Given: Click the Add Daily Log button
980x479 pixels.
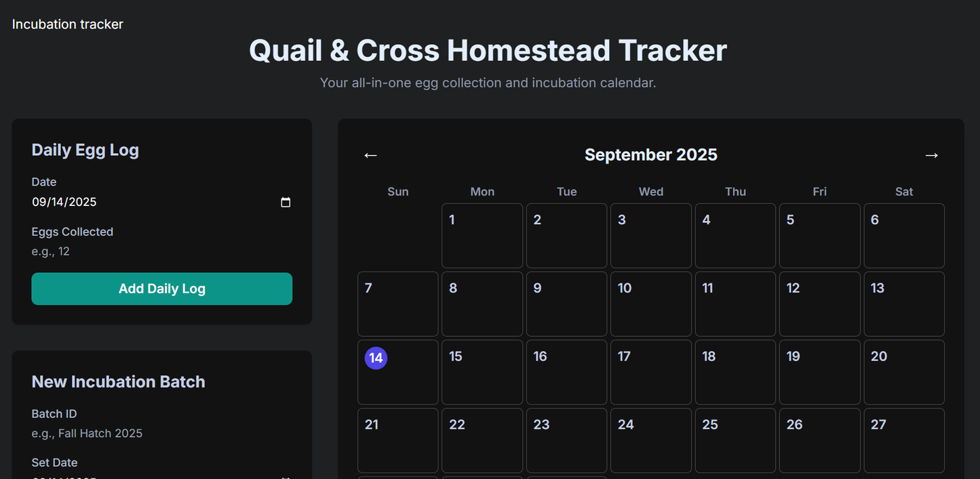Looking at the screenshot, I should (161, 289).
